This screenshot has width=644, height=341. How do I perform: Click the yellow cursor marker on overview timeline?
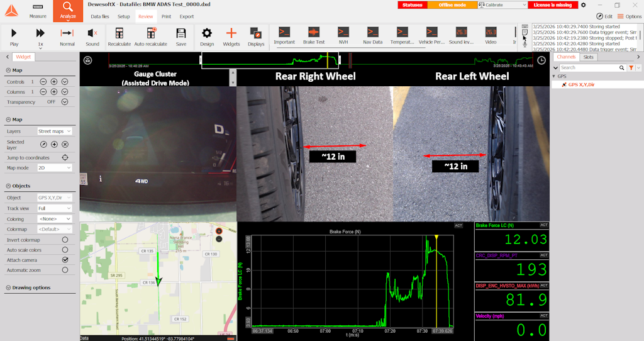[327, 61]
